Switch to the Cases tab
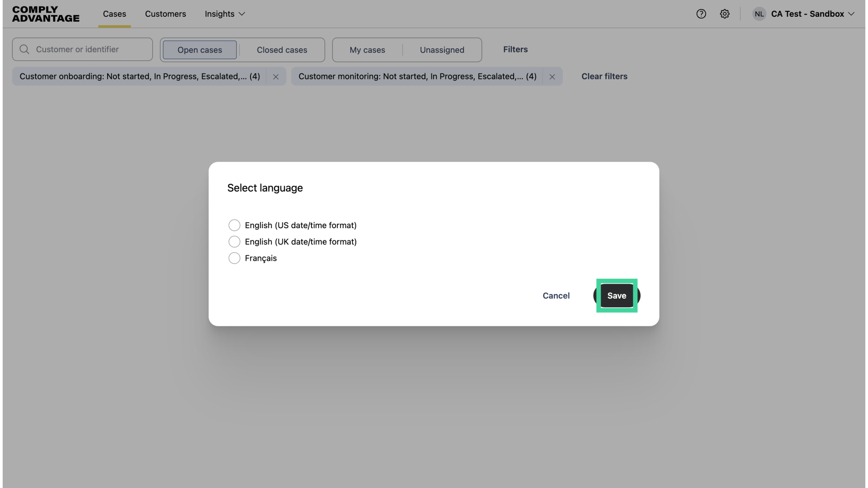This screenshot has width=868, height=488. coord(114,14)
